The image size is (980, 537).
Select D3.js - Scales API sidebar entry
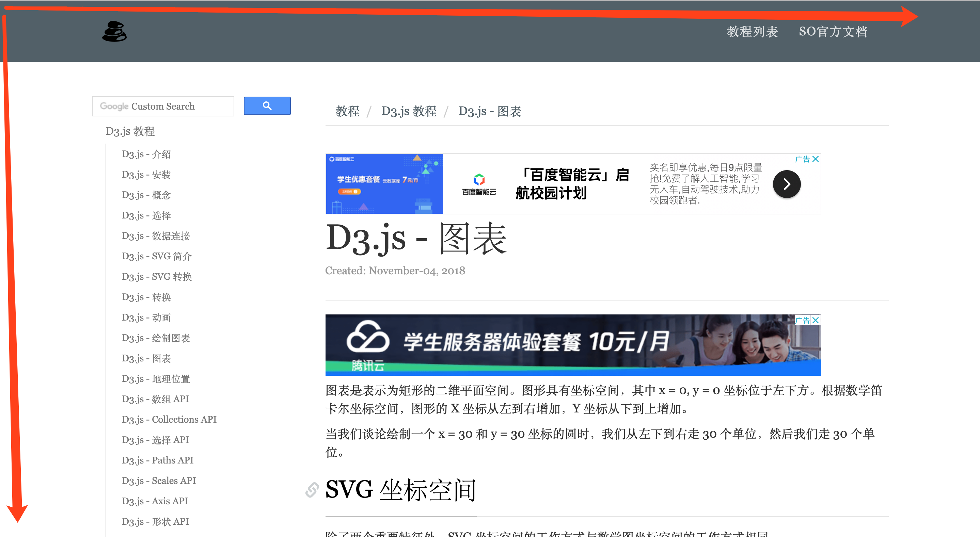159,481
